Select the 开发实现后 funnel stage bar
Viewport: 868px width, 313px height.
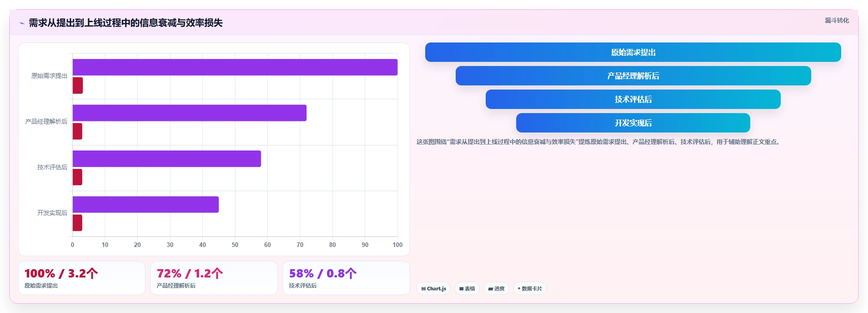pos(633,123)
